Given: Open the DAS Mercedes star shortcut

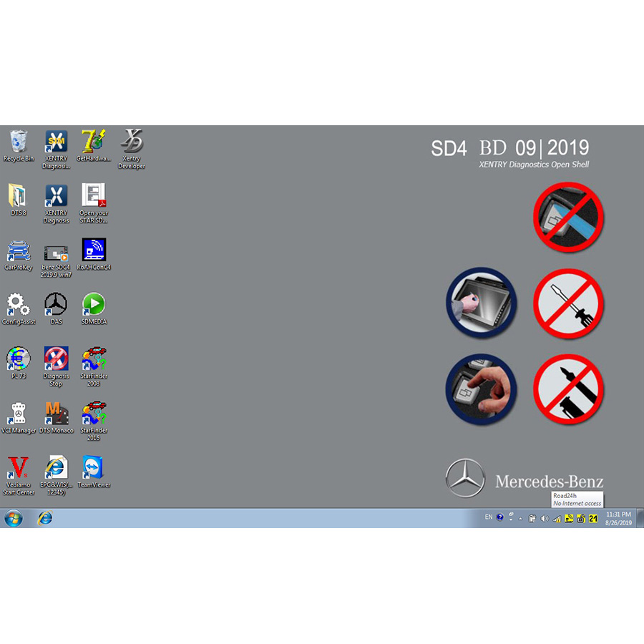Looking at the screenshot, I should click(56, 305).
